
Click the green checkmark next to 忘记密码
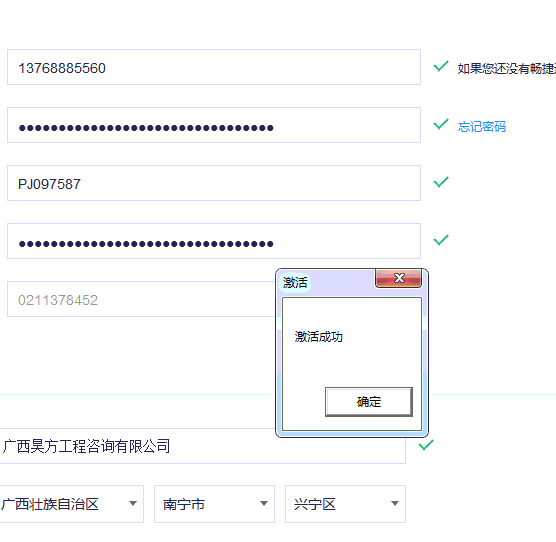[441, 124]
